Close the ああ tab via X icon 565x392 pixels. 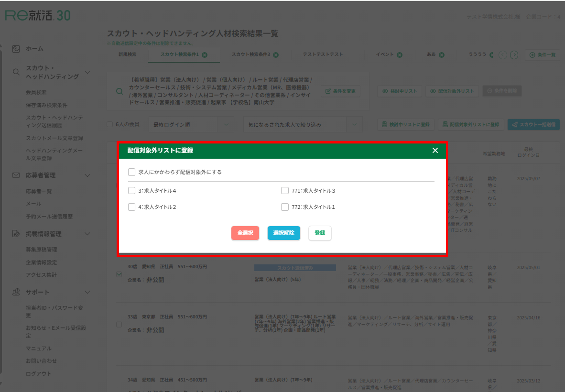(441, 55)
